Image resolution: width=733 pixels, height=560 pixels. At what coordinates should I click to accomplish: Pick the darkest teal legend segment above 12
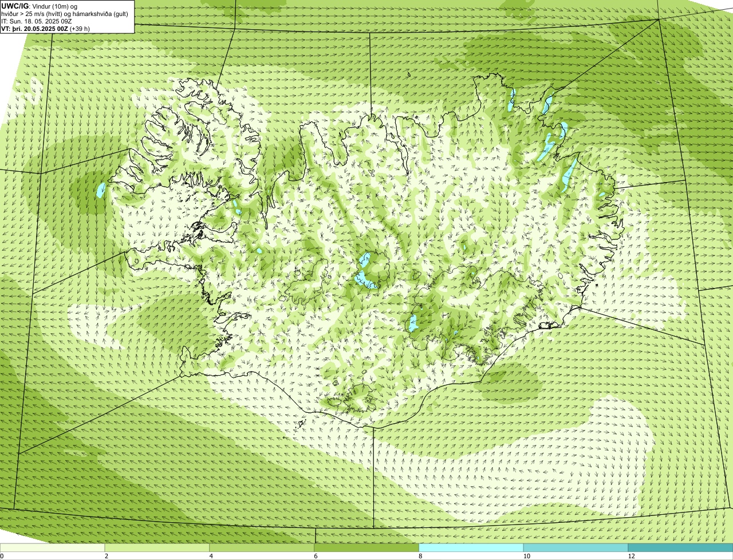[681, 548]
